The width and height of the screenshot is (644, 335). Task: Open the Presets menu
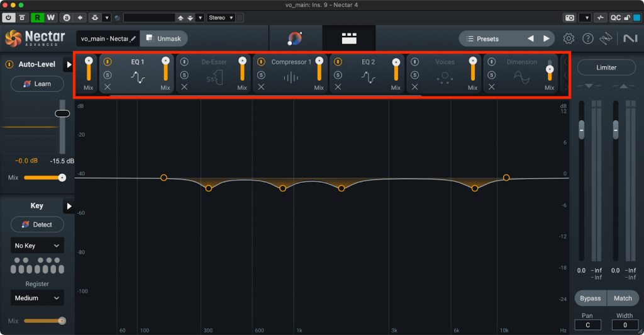point(488,39)
